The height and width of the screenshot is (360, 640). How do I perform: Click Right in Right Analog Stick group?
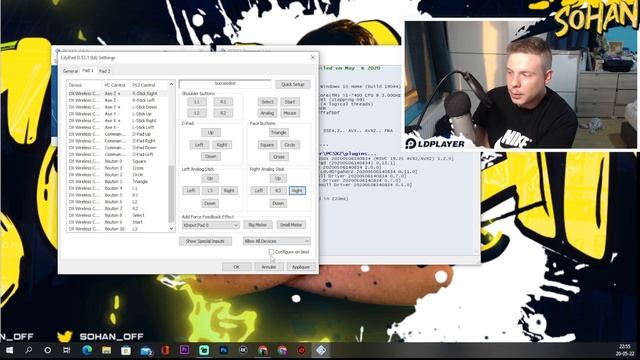click(x=297, y=191)
